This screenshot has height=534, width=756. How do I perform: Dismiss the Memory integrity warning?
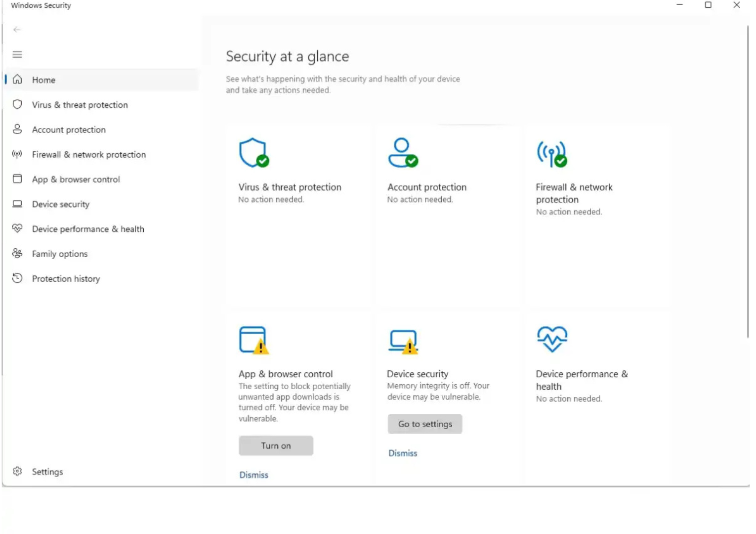coord(402,453)
